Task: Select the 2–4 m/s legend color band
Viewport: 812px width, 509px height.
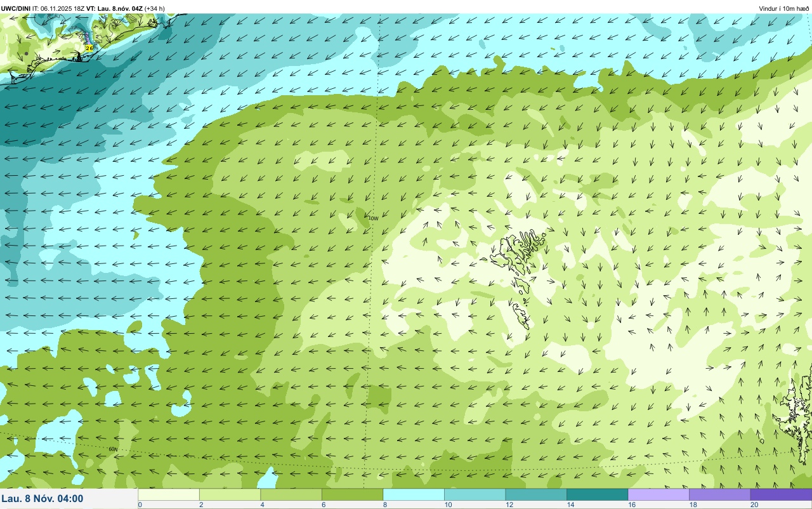Action: (x=230, y=494)
